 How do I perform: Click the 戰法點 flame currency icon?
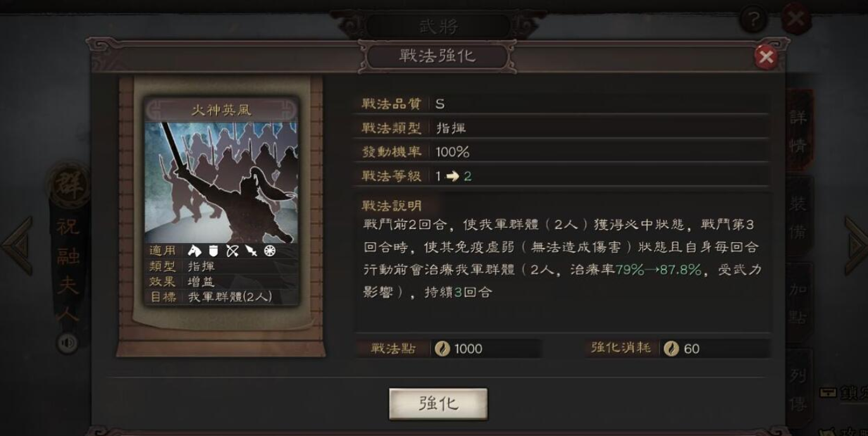pos(442,349)
